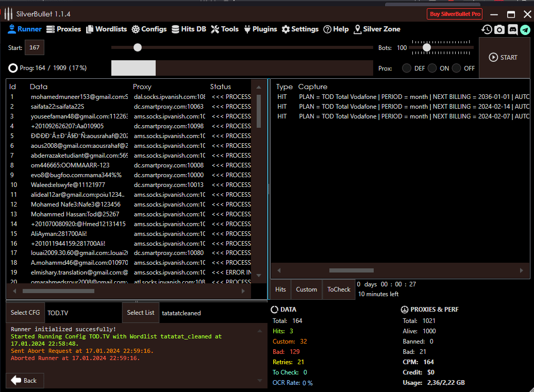Open the Plugins section
Viewport: 534px width, 392px height.
(x=260, y=29)
